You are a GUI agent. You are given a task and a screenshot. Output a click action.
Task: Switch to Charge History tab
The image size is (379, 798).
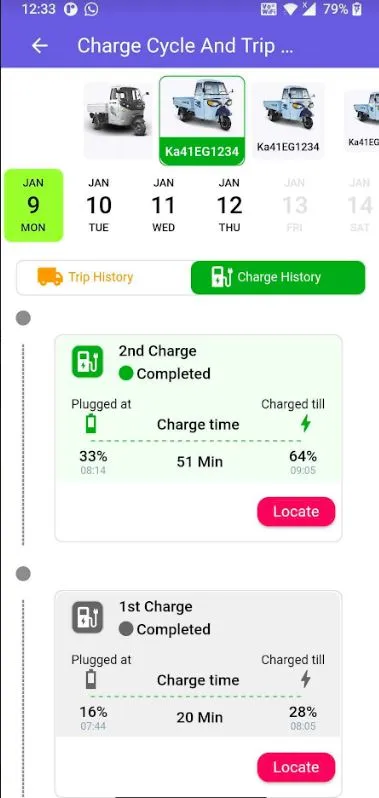coord(278,277)
